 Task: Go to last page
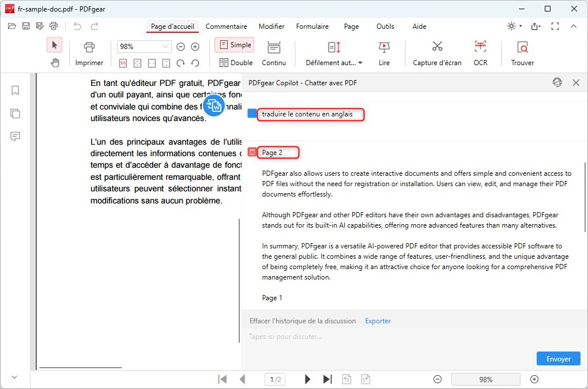[327, 379]
